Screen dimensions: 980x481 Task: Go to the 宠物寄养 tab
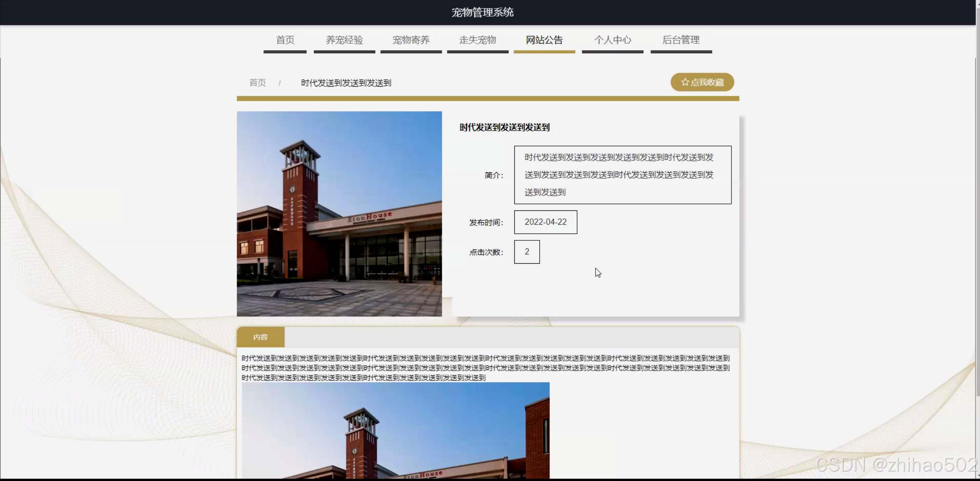pyautogui.click(x=411, y=40)
